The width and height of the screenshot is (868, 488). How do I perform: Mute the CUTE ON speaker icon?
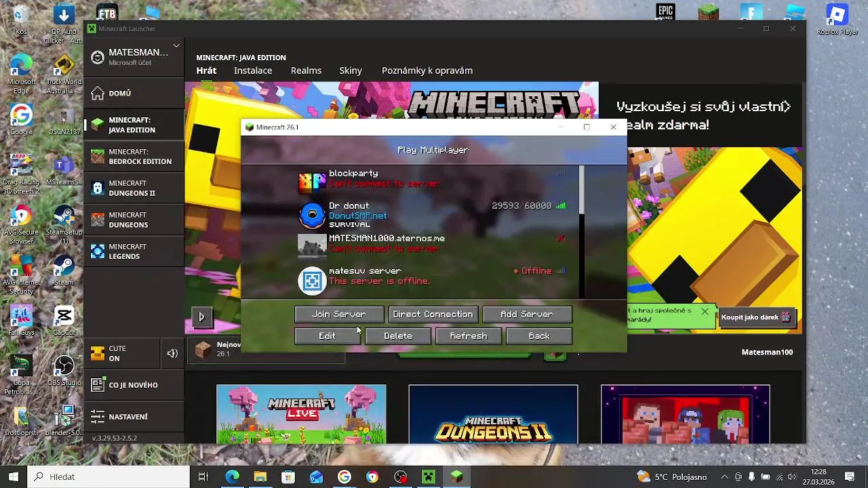point(172,353)
